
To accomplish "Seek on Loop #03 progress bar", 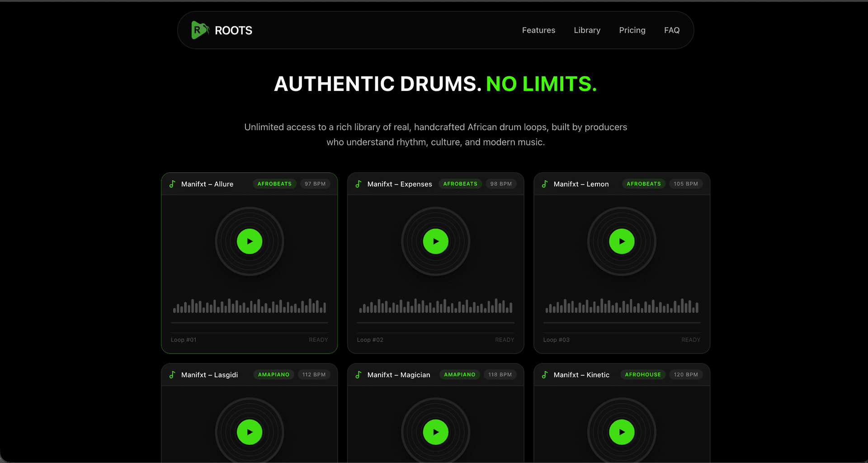I will click(622, 323).
